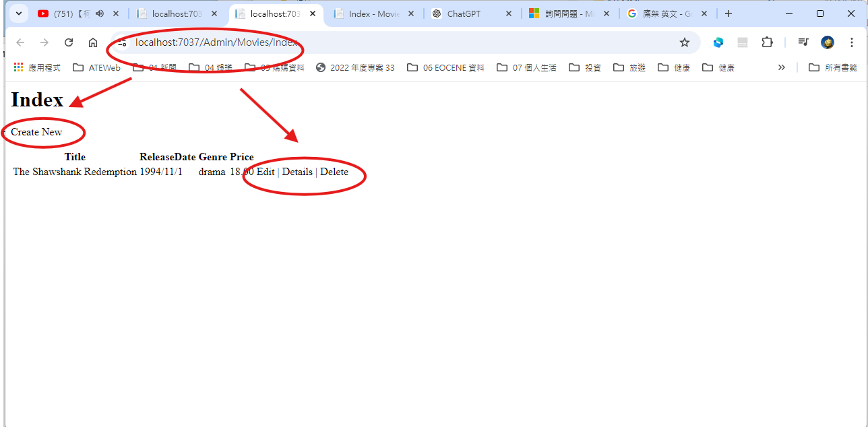The height and width of the screenshot is (427, 868).
Task: Switch to the Index - Movie tab
Action: 374,13
